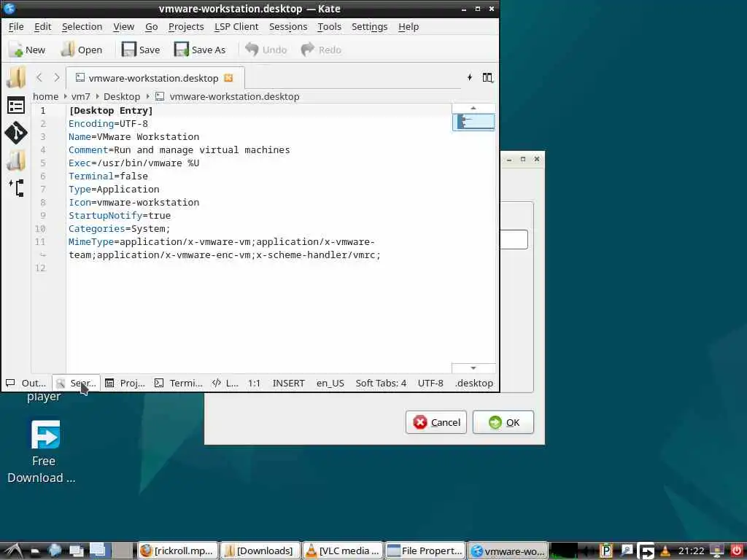Viewport: 747px width, 560px height.
Task: Click the rickroll.mp... taskbar entry
Action: tap(178, 551)
